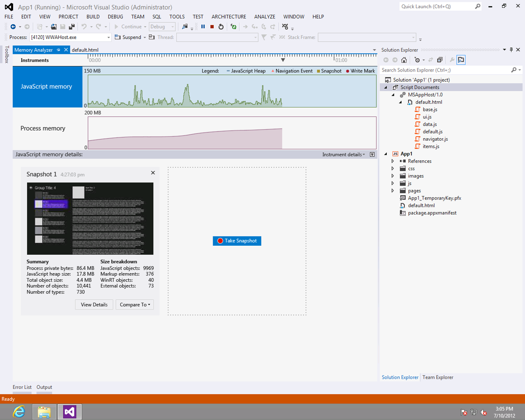Click the timeline position marker triangle
525x420 pixels.
coord(283,60)
